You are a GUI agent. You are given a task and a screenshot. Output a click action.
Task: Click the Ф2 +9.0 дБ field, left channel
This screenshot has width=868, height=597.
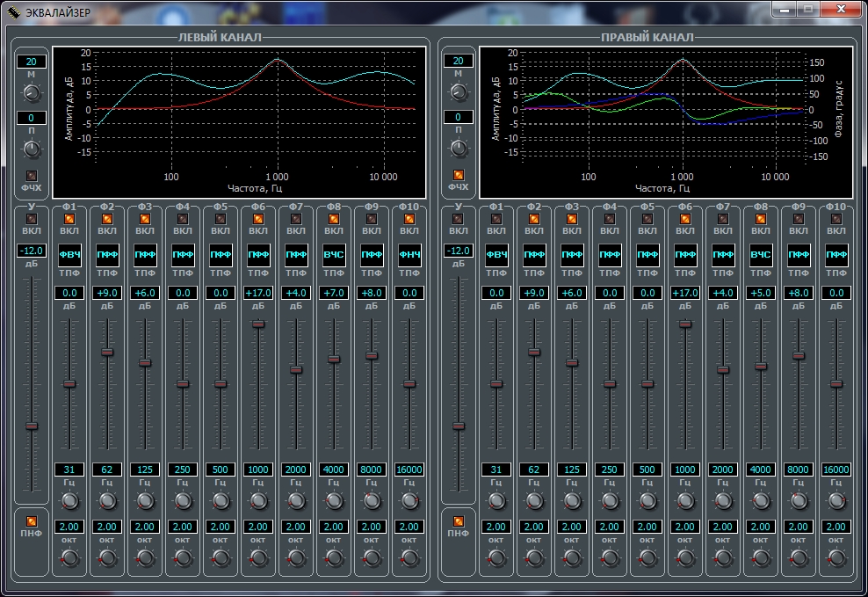107,293
